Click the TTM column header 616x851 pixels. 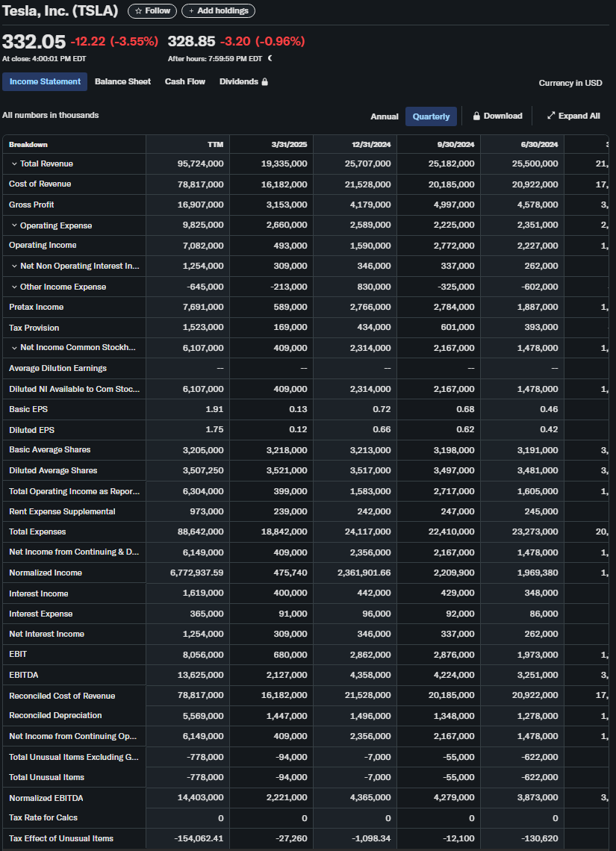pyautogui.click(x=216, y=145)
